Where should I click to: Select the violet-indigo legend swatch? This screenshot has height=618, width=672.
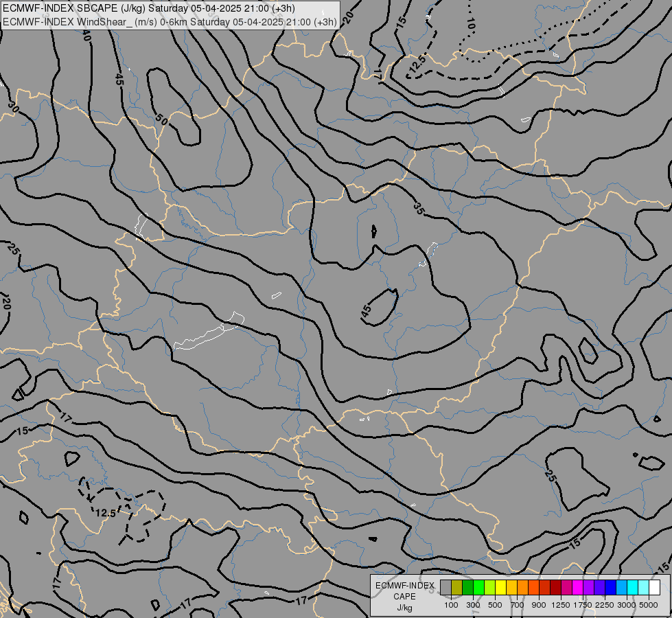point(599,588)
